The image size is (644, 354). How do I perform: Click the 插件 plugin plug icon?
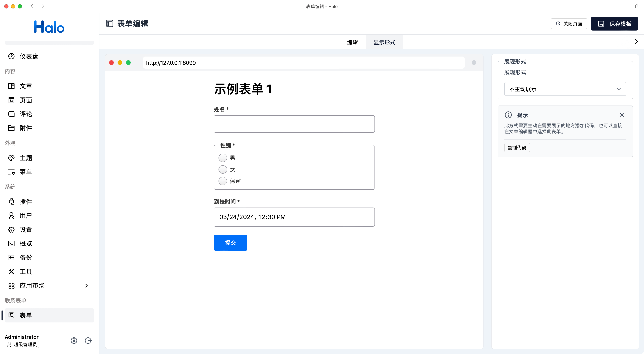[11, 202]
